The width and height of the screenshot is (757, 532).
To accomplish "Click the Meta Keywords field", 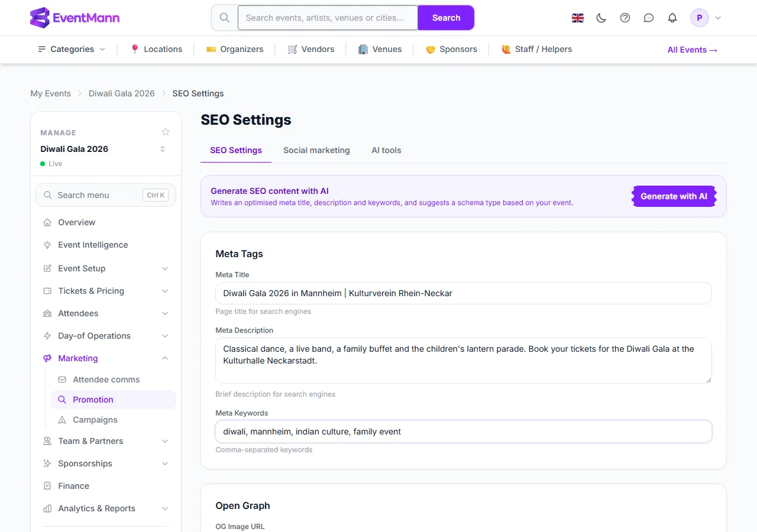I will coord(464,432).
